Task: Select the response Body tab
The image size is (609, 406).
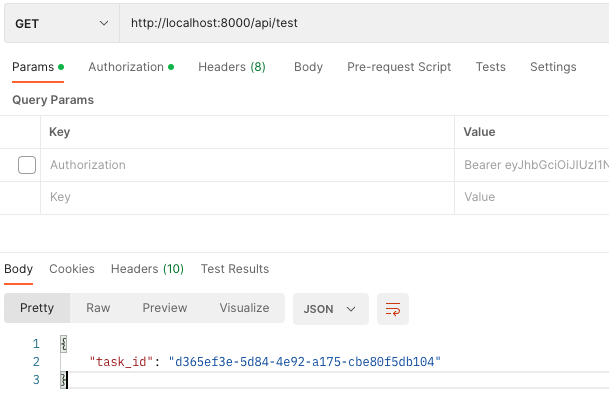Action: click(18, 269)
